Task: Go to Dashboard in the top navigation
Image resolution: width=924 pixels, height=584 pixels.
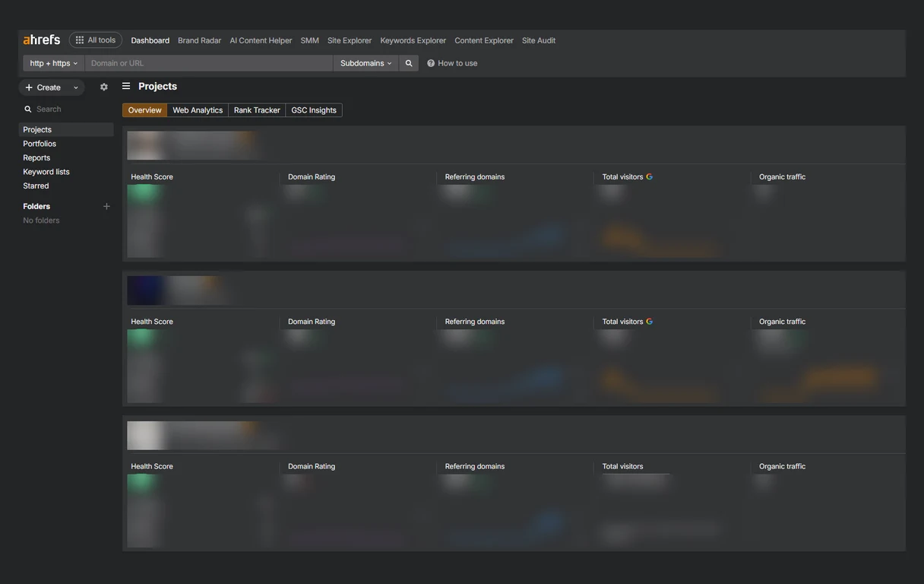Action: click(150, 40)
